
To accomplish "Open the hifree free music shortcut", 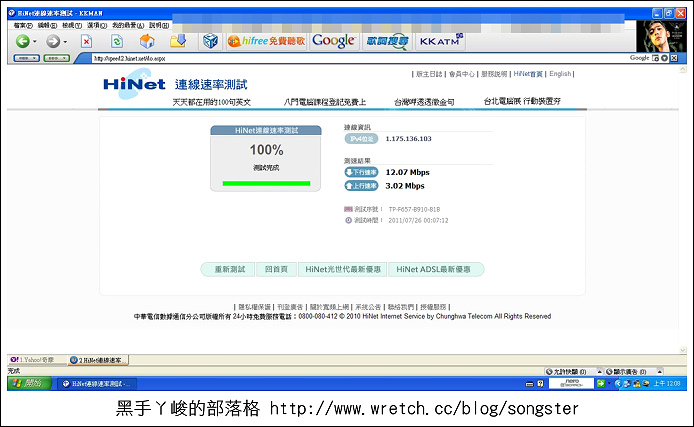I will [x=266, y=41].
